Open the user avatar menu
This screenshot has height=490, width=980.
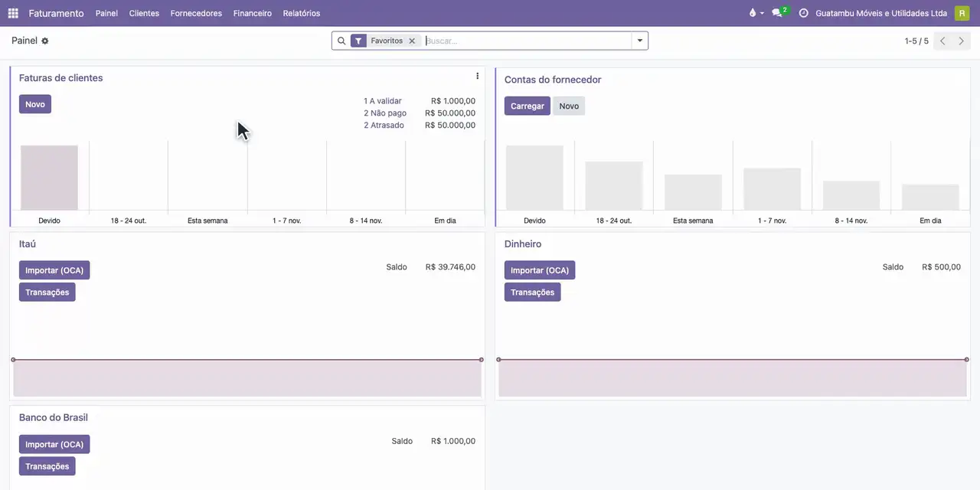point(962,13)
